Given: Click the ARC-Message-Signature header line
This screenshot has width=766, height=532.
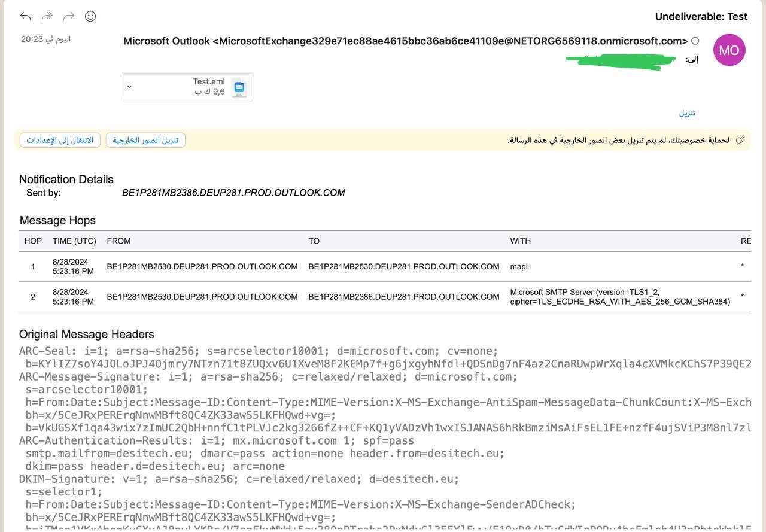Looking at the screenshot, I should tap(268, 377).
